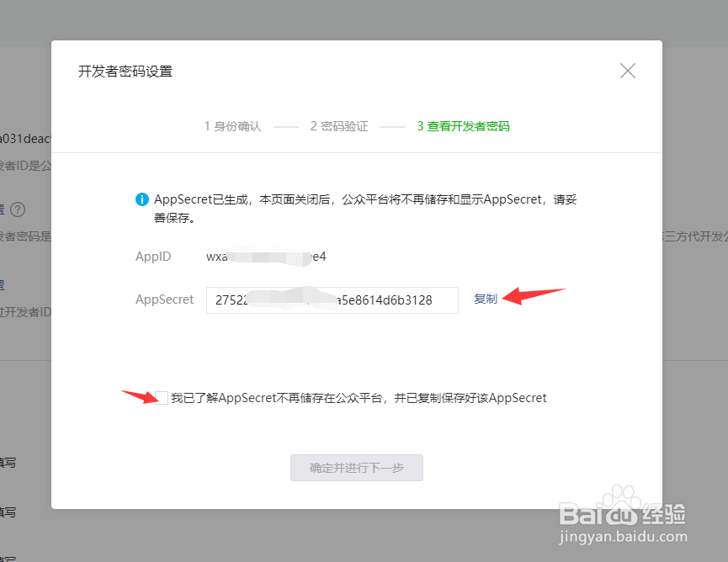Copy the AppSecret using the 复制 link
This screenshot has width=728, height=562.
(x=486, y=299)
